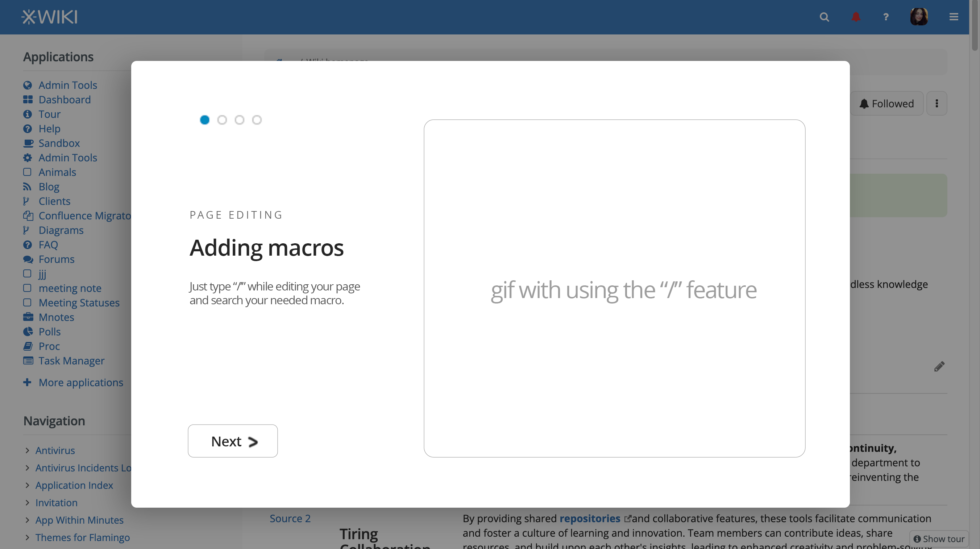980x549 pixels.
Task: Open Dashboard in Applications panel
Action: point(64,100)
